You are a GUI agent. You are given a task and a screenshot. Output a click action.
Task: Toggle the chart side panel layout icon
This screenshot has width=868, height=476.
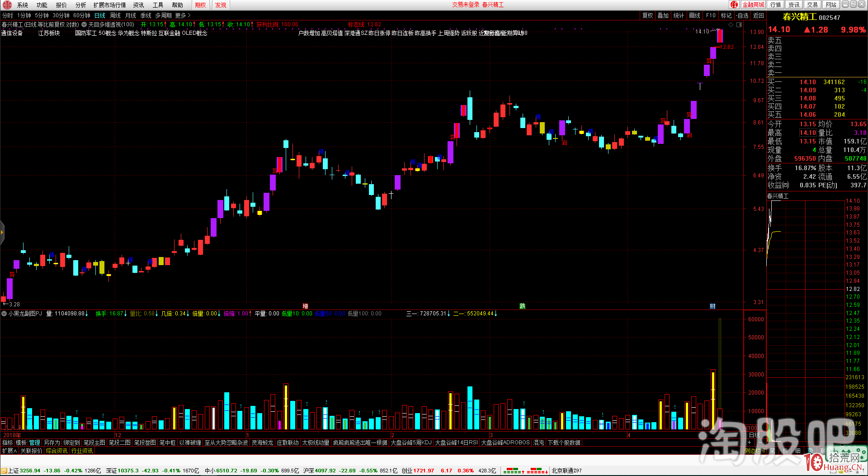[739, 24]
